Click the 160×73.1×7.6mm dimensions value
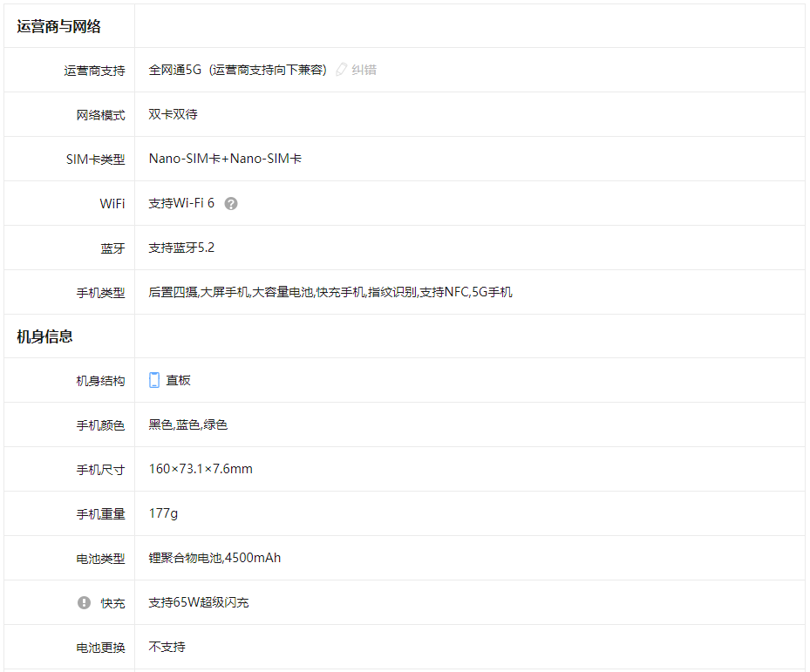 tap(201, 468)
